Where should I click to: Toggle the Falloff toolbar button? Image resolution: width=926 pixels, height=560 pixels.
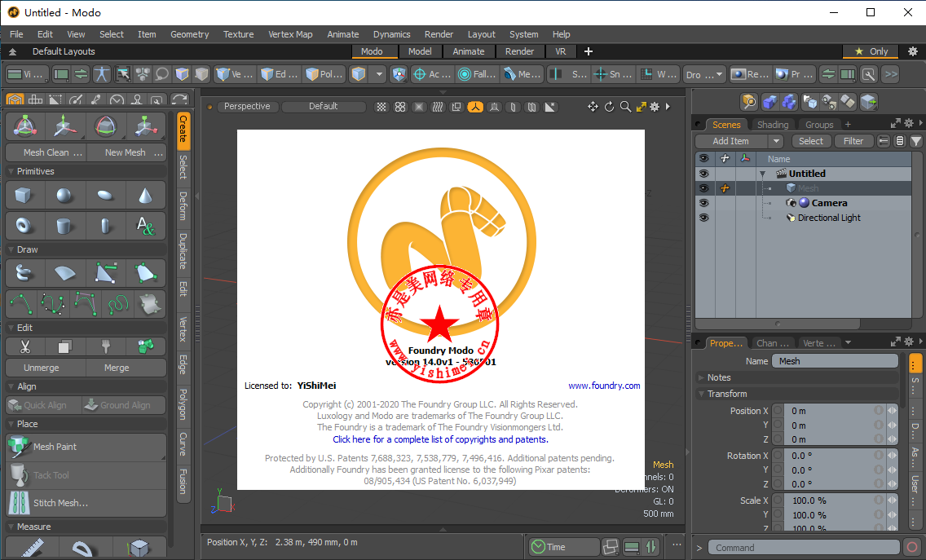[x=477, y=74]
